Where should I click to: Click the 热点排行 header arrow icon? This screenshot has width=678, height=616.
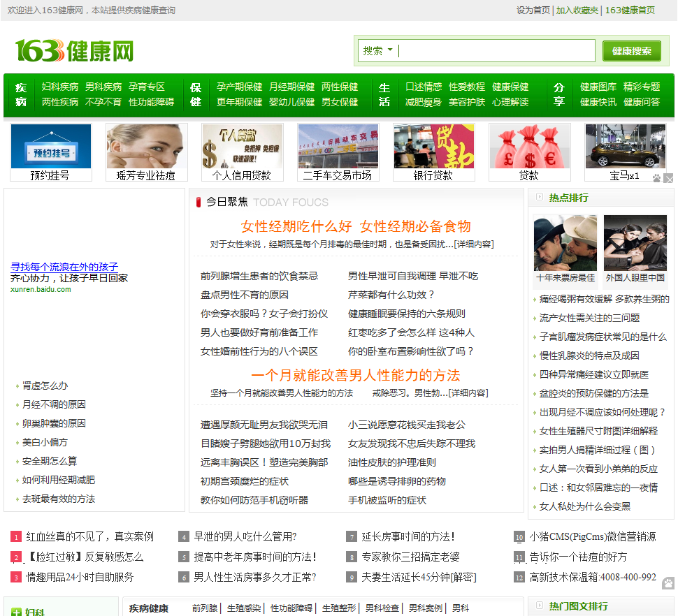click(x=539, y=197)
